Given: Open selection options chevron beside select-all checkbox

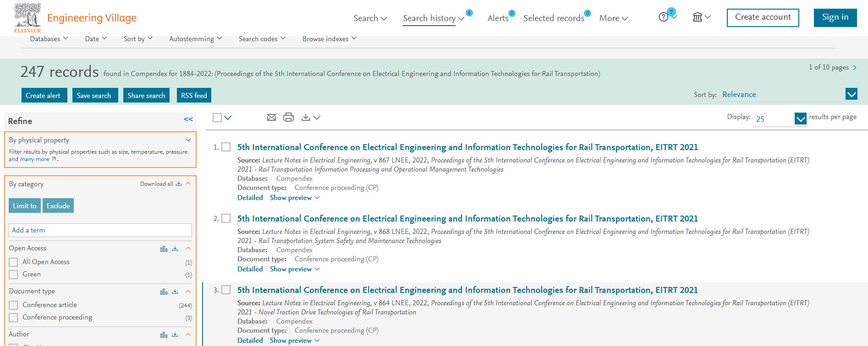Looking at the screenshot, I should (x=228, y=118).
